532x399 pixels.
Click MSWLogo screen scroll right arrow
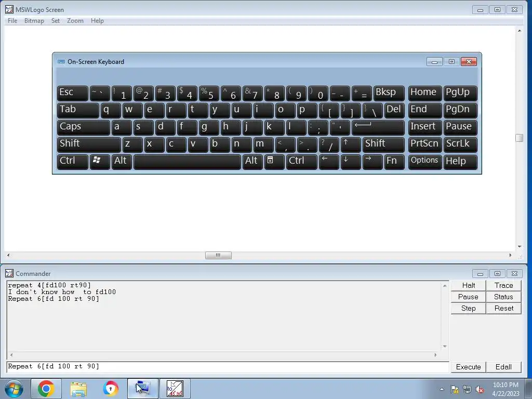[510, 255]
